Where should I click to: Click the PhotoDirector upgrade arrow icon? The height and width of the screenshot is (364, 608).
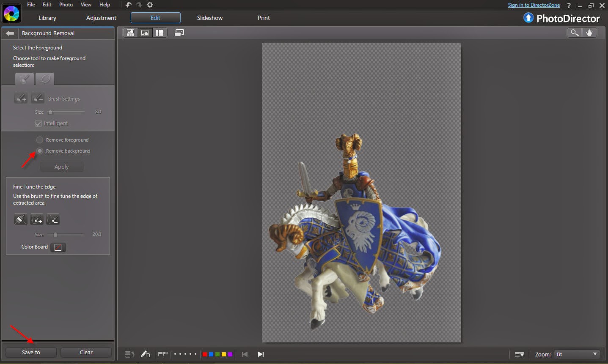point(528,18)
